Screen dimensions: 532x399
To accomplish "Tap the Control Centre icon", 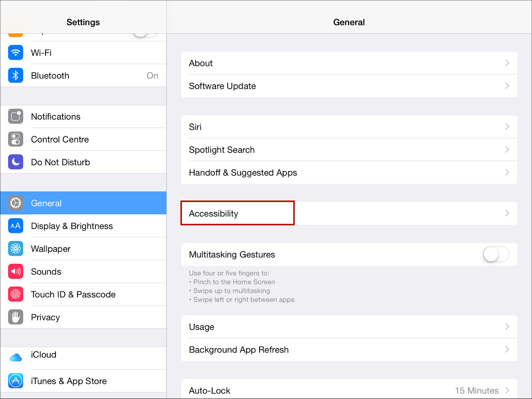I will coord(16,139).
